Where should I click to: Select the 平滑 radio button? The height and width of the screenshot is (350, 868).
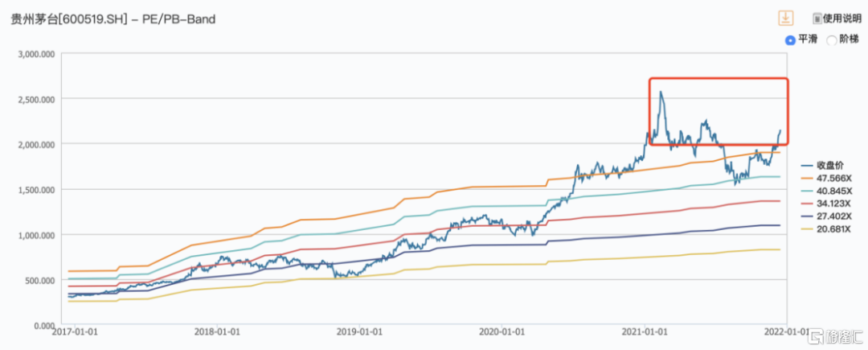point(790,40)
